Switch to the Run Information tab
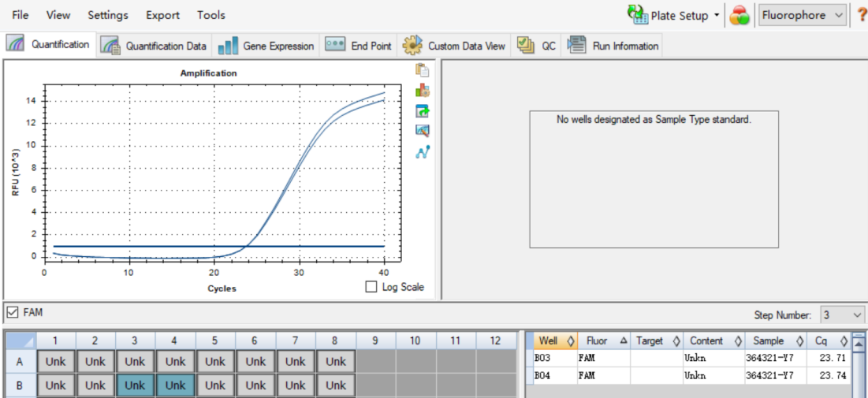Screen dimensions: 868x398 point(613,46)
